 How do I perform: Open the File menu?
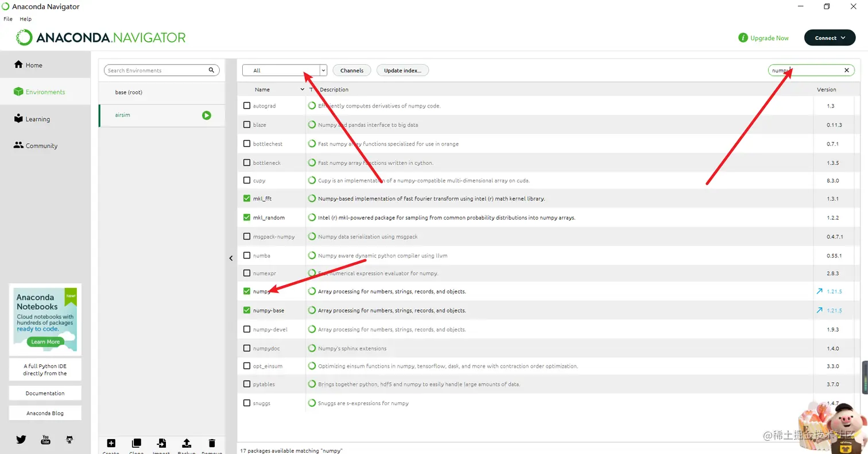[8, 19]
